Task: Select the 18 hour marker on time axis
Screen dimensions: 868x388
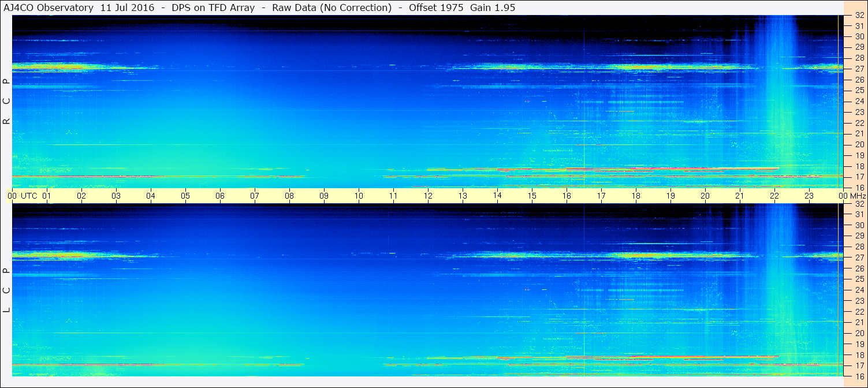Action: tap(636, 196)
